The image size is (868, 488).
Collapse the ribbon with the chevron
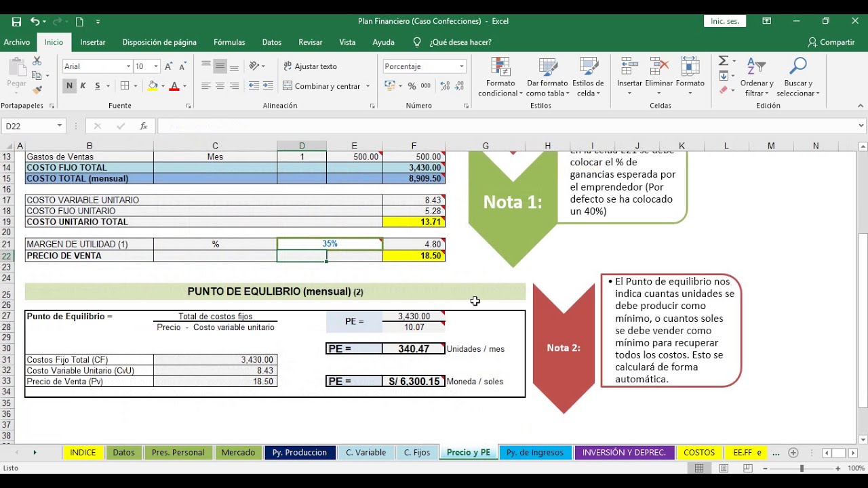tap(861, 106)
